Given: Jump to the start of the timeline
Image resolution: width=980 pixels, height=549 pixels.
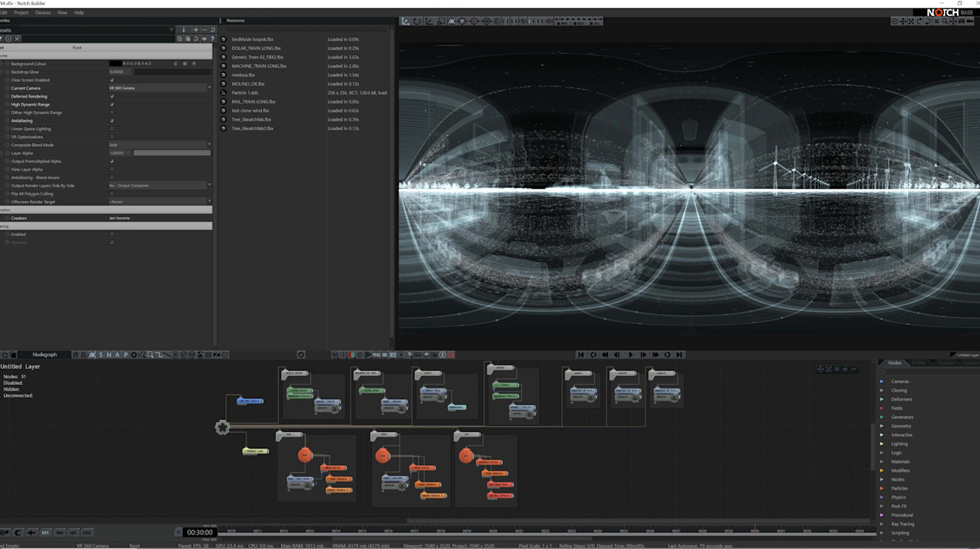Looking at the screenshot, I should pyautogui.click(x=580, y=354).
